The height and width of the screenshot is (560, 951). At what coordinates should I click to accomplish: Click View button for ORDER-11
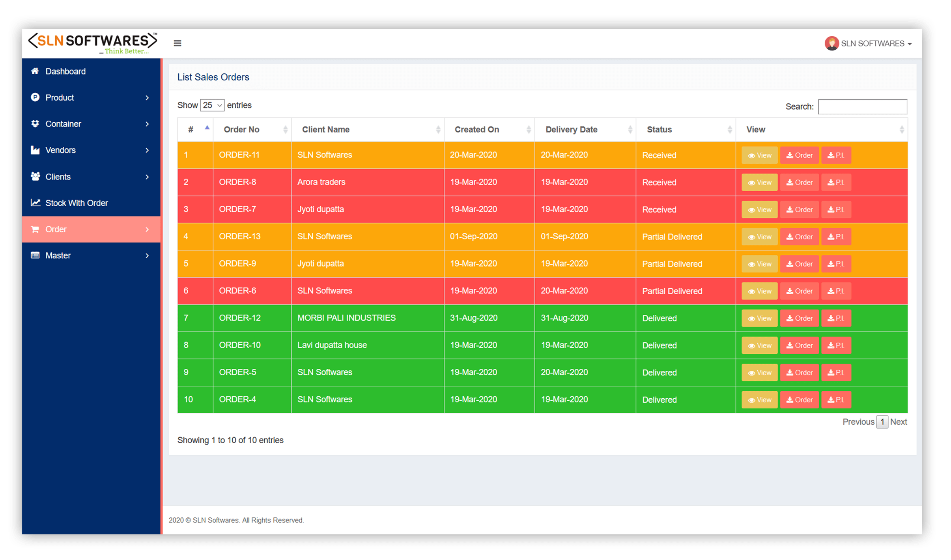coord(759,155)
